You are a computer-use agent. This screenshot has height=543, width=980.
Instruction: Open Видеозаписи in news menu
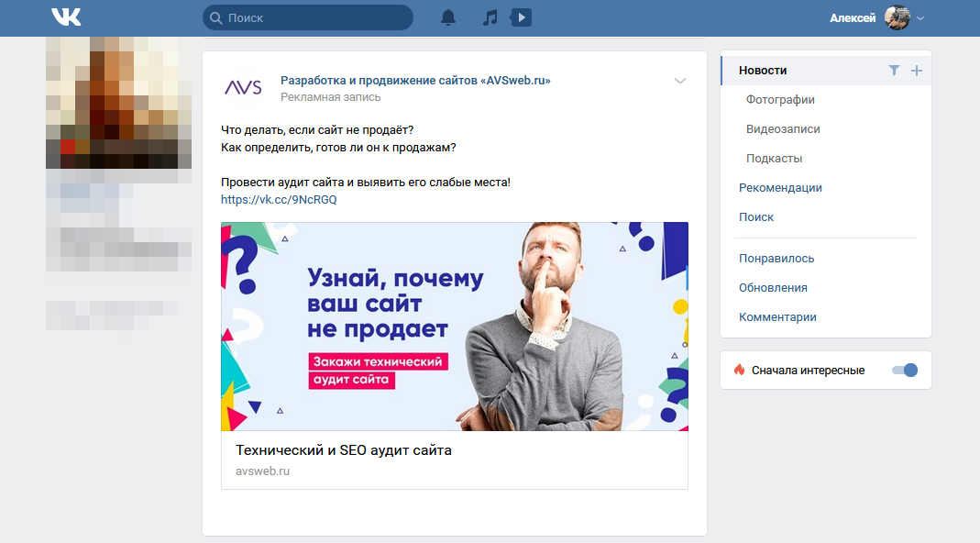783,128
